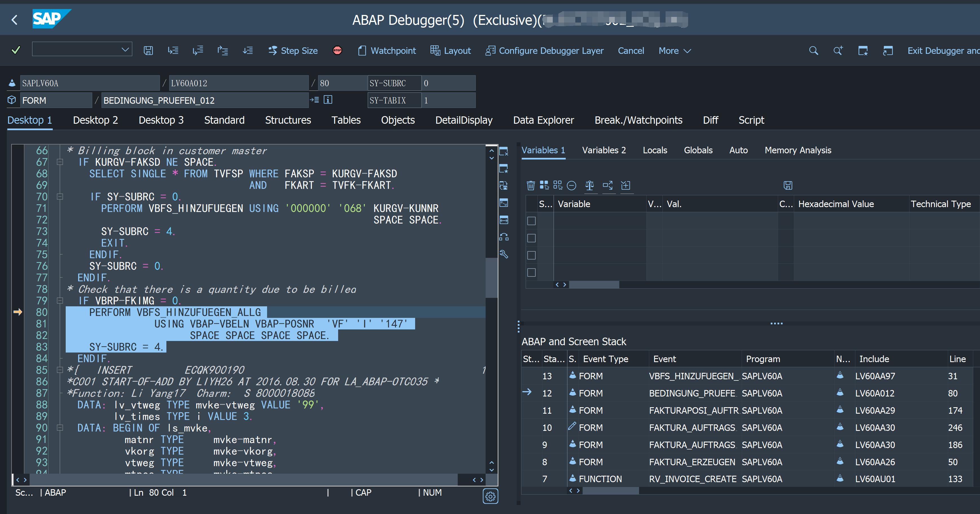
Task: Click the Continue execution icon
Action: tap(248, 50)
